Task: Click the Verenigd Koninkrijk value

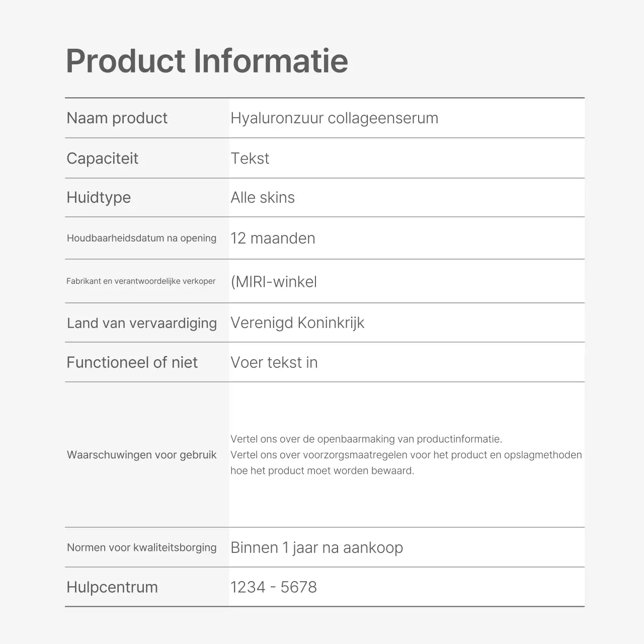Action: click(297, 323)
